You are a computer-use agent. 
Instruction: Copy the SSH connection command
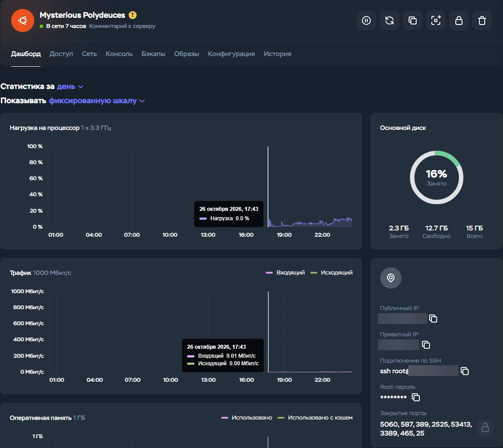(x=465, y=371)
